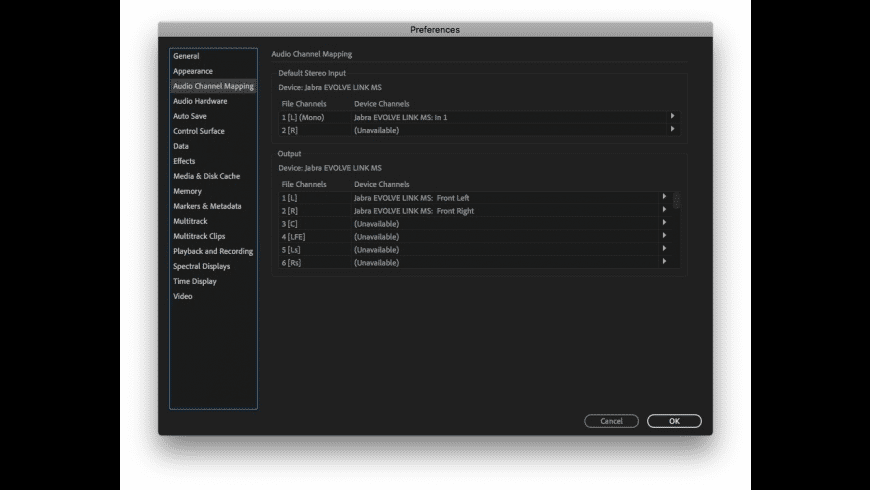The height and width of the screenshot is (490, 870).
Task: Open Media & Disk Cache settings
Action: [x=206, y=176]
